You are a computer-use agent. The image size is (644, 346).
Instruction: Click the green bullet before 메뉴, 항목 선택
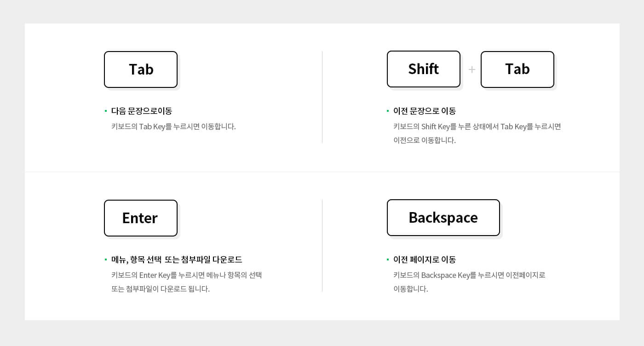click(106, 259)
